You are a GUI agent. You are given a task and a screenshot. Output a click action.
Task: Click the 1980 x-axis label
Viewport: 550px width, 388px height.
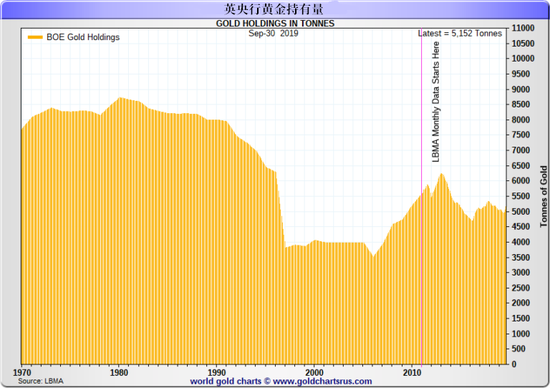coord(119,372)
